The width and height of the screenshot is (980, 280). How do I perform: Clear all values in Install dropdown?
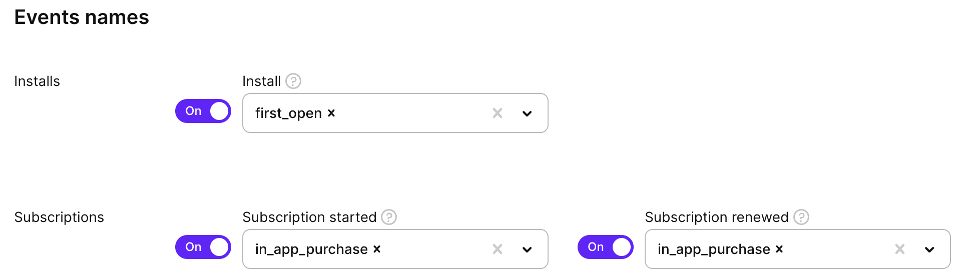[x=497, y=113]
